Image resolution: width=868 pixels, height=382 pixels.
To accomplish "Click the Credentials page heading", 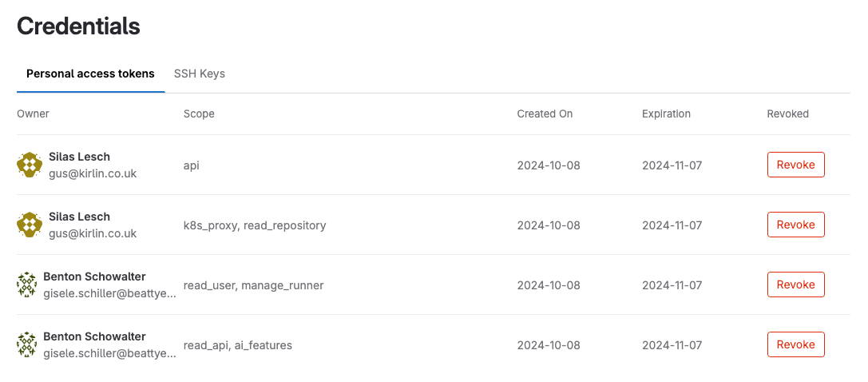I will (78, 26).
